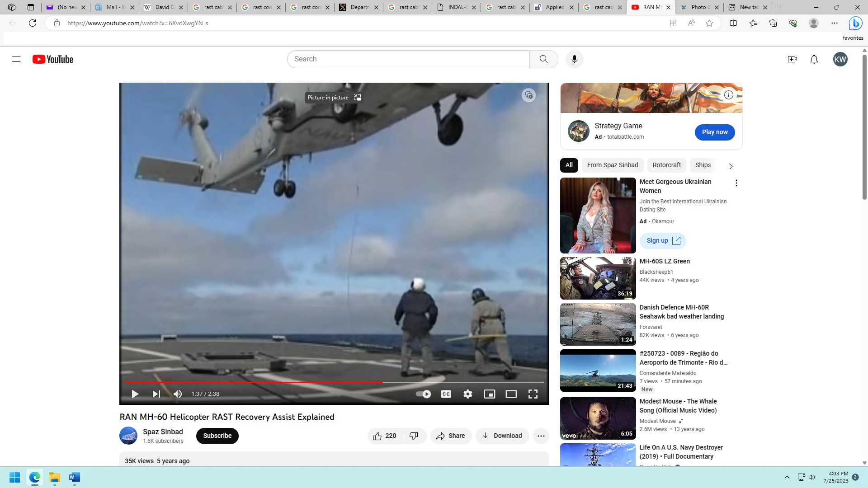Open options for Ukrainian Women ad
The image size is (868, 488).
736,183
